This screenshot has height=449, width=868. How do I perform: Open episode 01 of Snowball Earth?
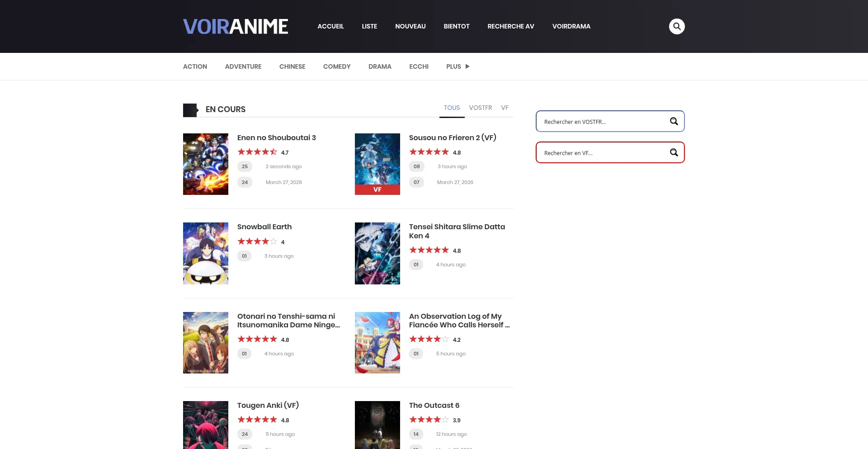(x=244, y=256)
